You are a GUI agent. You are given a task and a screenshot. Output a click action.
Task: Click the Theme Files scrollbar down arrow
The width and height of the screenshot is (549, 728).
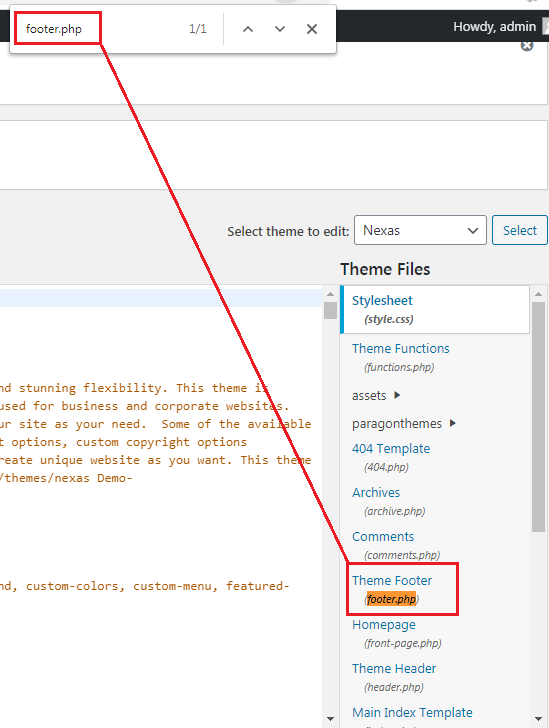(x=538, y=718)
